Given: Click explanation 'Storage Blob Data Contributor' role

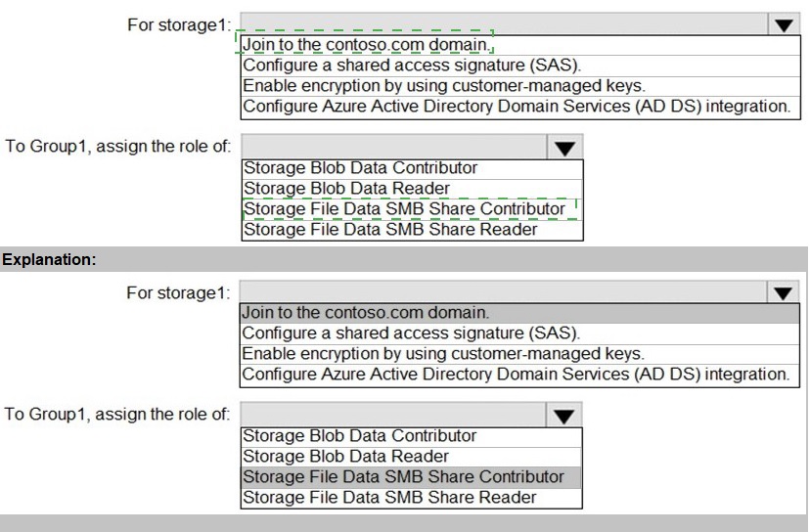Looking at the screenshot, I should click(360, 436).
